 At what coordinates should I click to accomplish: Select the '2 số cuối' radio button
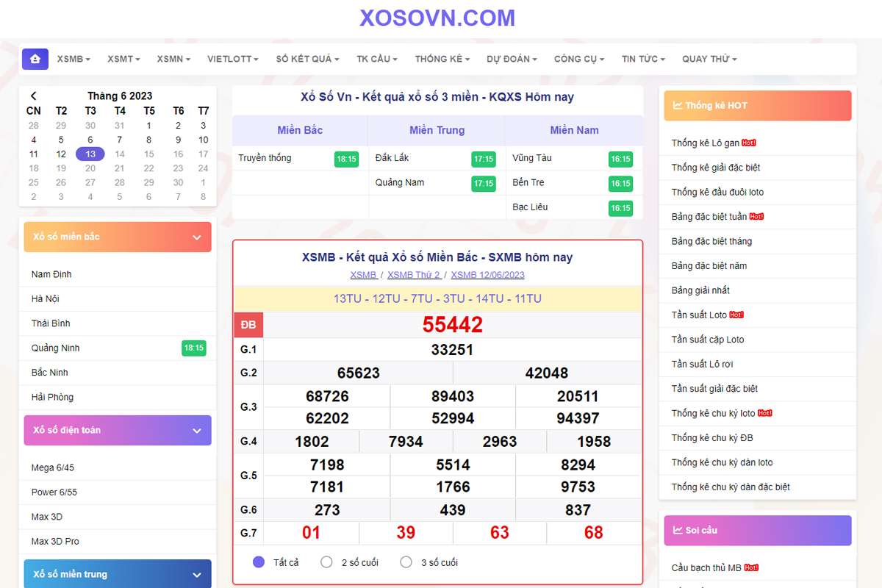click(x=327, y=562)
